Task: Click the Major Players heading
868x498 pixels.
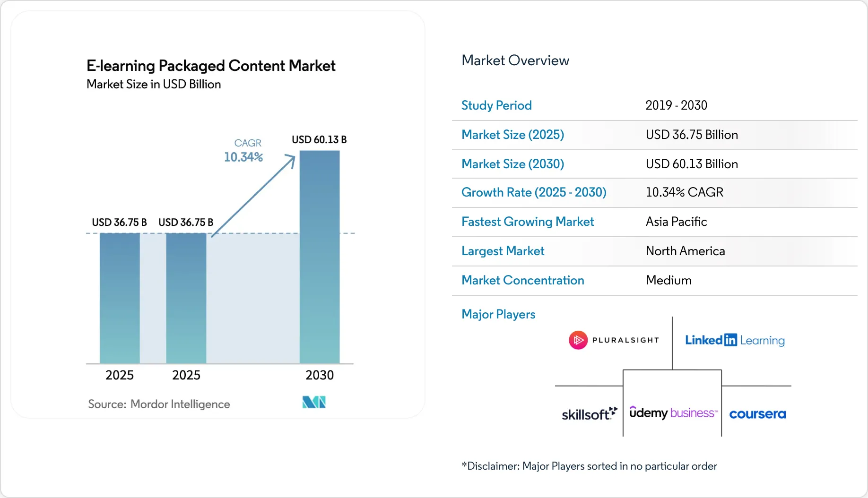Action: point(498,314)
